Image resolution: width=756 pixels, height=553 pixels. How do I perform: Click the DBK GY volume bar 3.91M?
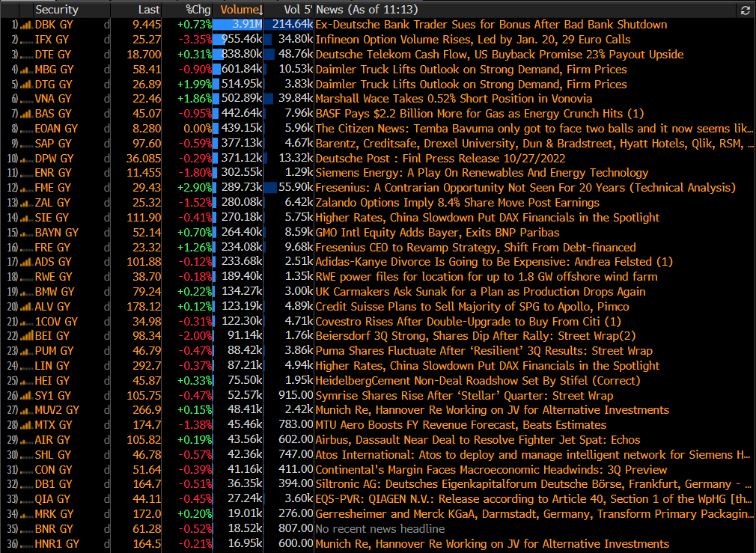(x=238, y=25)
